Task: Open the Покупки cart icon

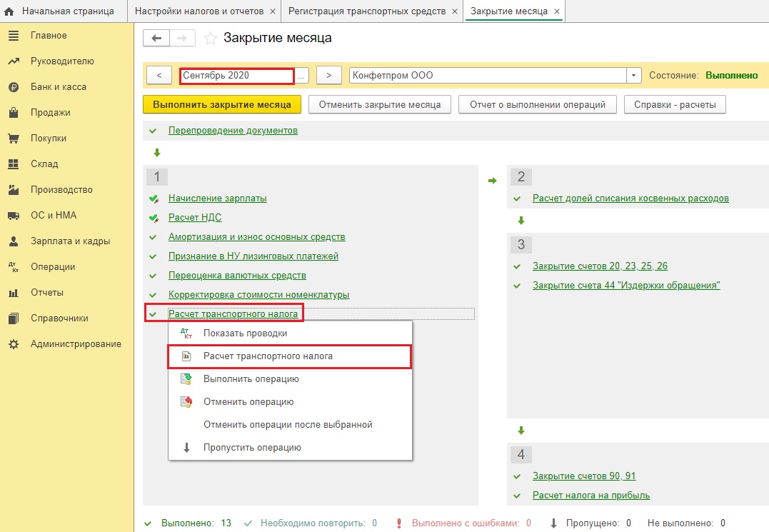Action: [x=13, y=139]
